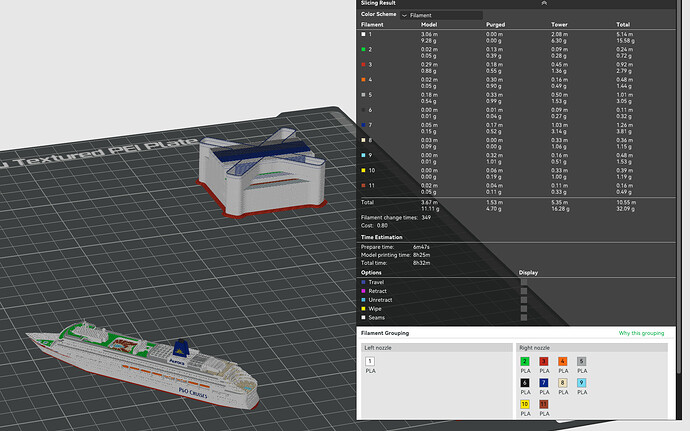Select red filament 3 swatch in Right nozzle
The height and width of the screenshot is (431, 690).
tap(544, 361)
